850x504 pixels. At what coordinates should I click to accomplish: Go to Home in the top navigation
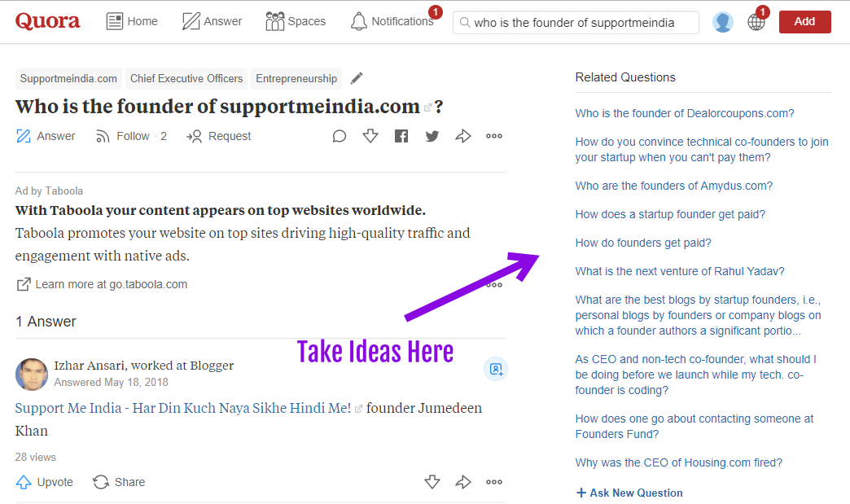(x=132, y=22)
